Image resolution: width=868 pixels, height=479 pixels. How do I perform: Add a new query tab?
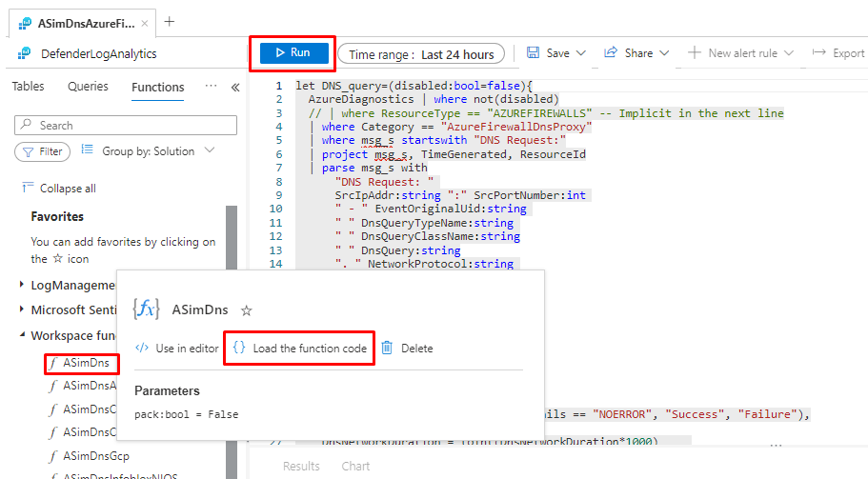click(170, 21)
